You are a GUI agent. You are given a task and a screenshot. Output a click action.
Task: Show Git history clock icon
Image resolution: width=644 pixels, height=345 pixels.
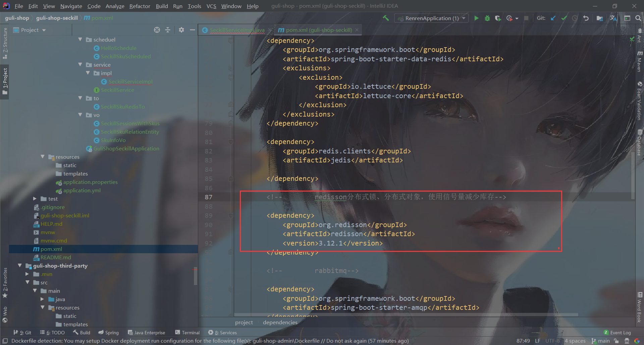[x=575, y=18]
